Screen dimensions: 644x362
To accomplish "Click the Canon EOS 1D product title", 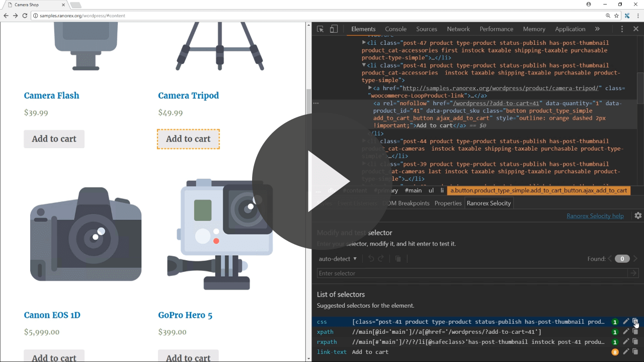I will pyautogui.click(x=52, y=315).
